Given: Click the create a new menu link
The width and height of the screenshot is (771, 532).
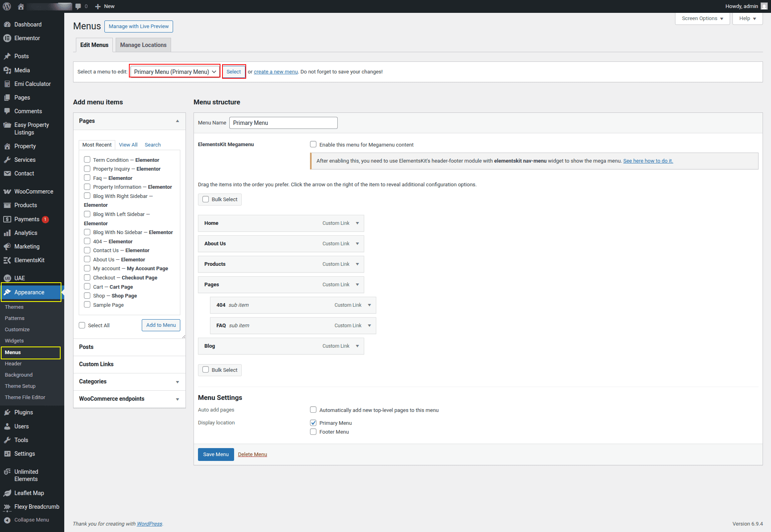Looking at the screenshot, I should point(275,72).
